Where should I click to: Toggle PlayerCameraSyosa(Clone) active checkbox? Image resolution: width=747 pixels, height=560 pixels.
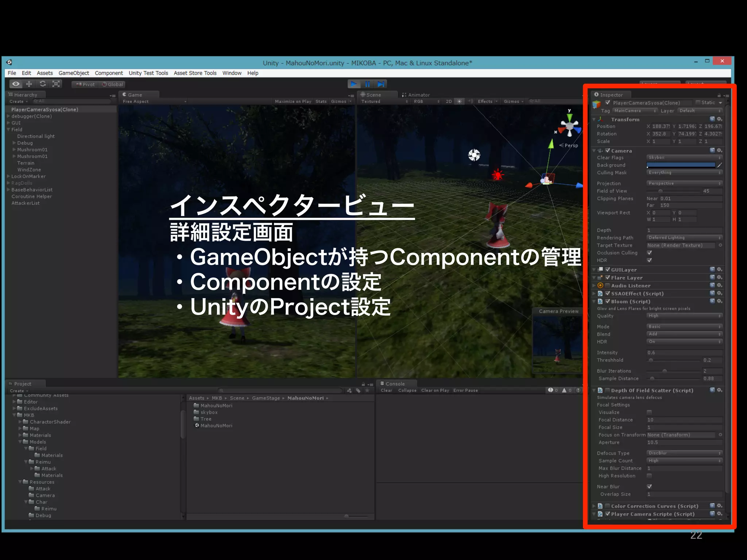coord(608,103)
